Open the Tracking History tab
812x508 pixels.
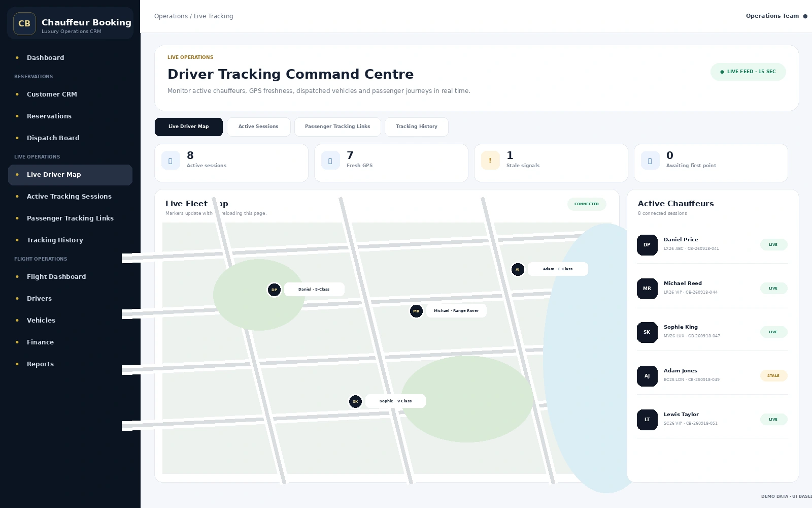pyautogui.click(x=417, y=127)
